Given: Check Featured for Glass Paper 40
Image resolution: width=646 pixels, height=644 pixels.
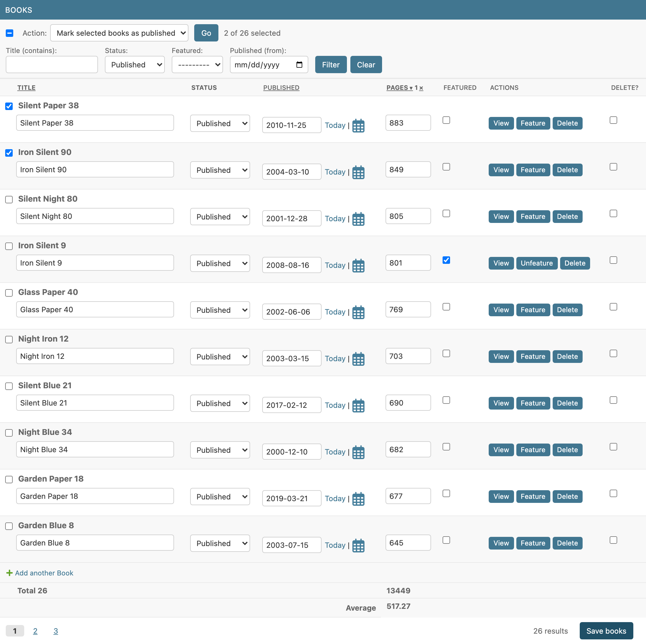Looking at the screenshot, I should click(x=446, y=307).
